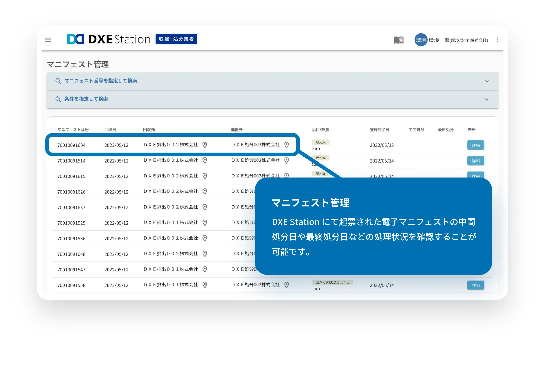Click 回収先 map pin in row 70010091514
The image size is (545, 392).
pos(205,160)
